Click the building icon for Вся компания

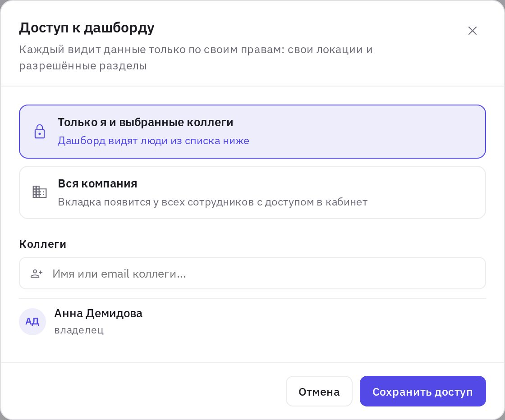(x=40, y=192)
